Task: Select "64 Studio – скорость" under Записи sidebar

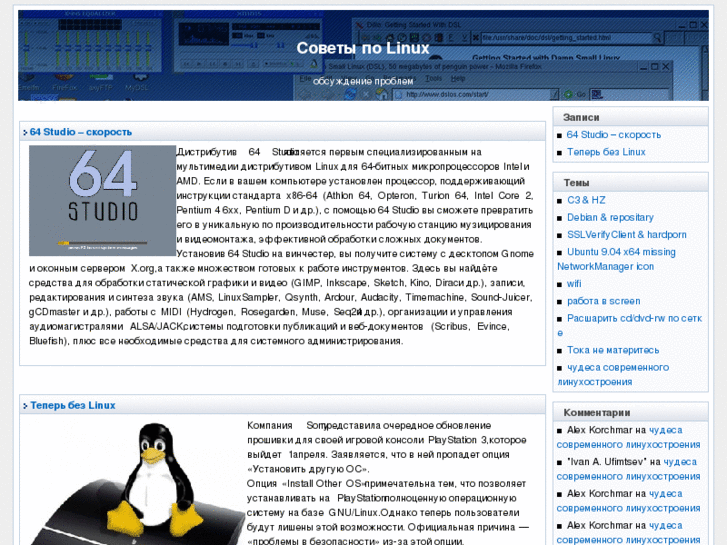Action: pyautogui.click(x=613, y=134)
